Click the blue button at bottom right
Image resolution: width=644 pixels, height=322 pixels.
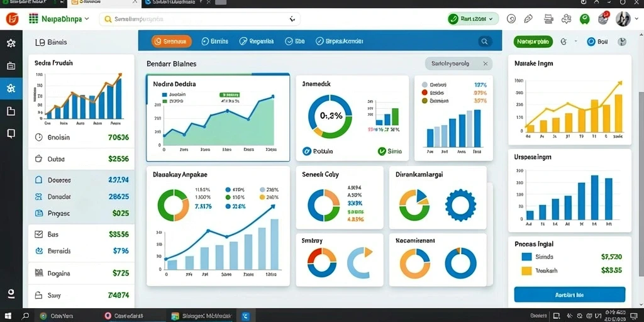point(569,294)
